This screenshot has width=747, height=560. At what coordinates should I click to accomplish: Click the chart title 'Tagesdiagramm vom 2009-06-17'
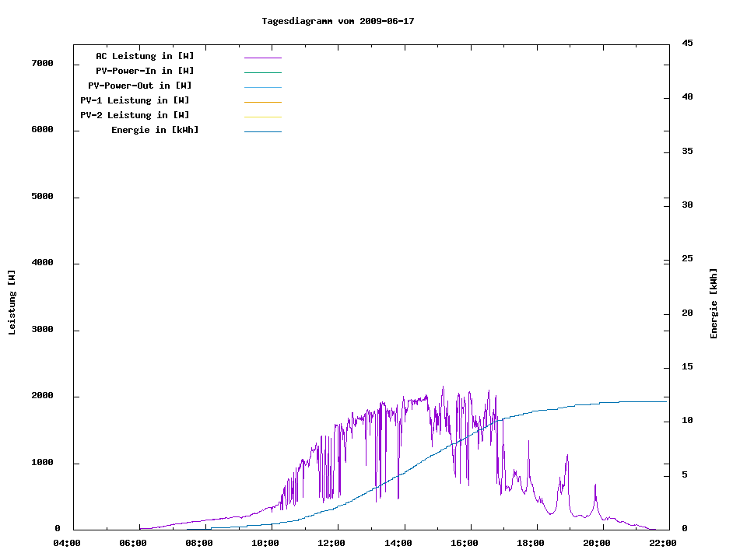[338, 21]
